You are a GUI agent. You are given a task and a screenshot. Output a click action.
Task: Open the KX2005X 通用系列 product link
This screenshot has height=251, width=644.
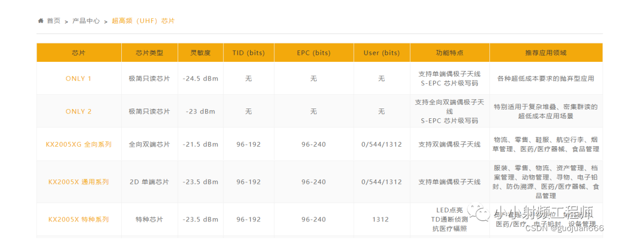(78, 182)
